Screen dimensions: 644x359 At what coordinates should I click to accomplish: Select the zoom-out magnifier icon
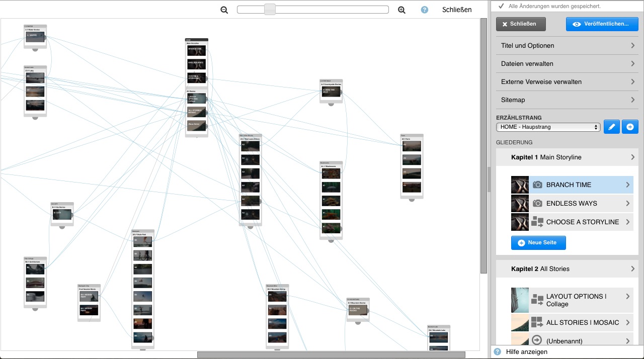[223, 10]
